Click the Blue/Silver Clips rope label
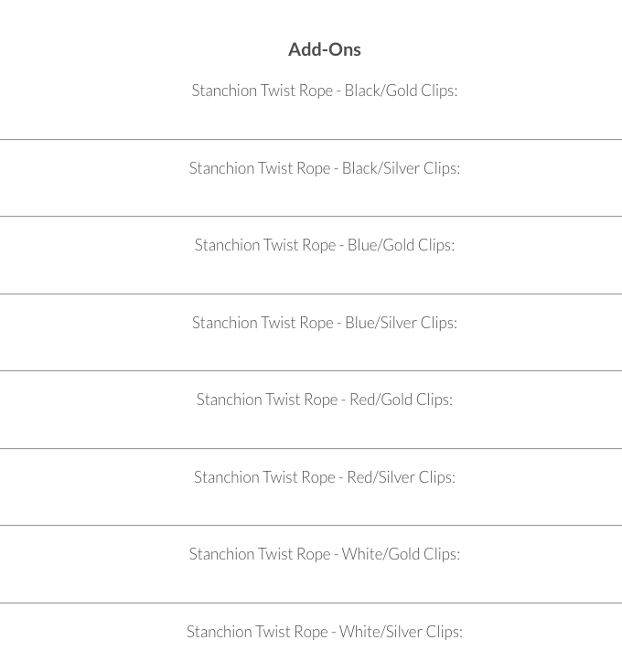The width and height of the screenshot is (622, 672). click(324, 322)
